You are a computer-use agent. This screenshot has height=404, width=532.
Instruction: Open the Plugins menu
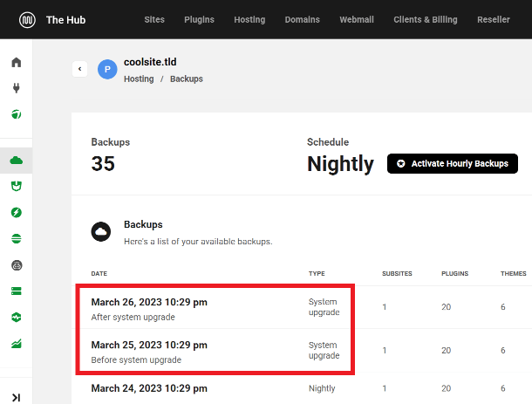(200, 19)
